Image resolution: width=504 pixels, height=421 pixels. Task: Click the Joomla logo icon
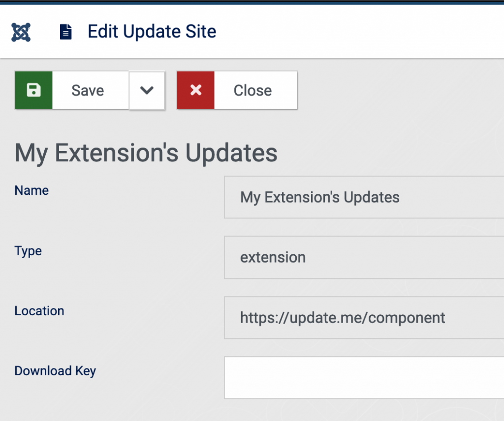pos(21,32)
